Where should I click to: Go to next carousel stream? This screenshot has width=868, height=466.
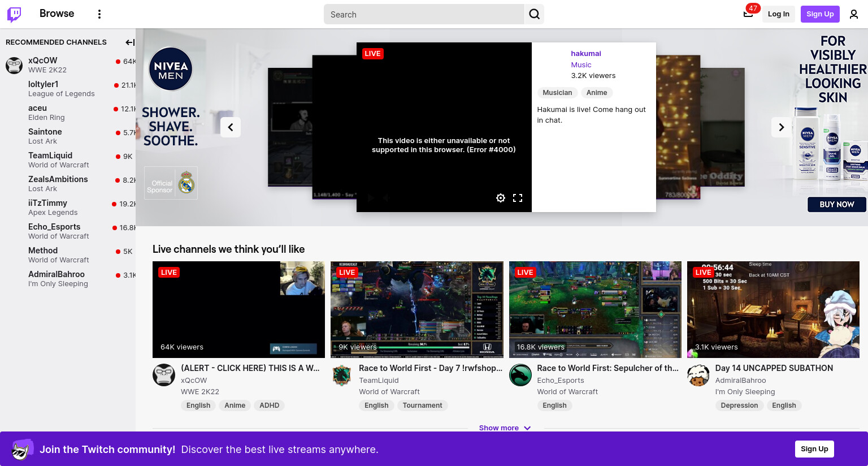(x=782, y=127)
